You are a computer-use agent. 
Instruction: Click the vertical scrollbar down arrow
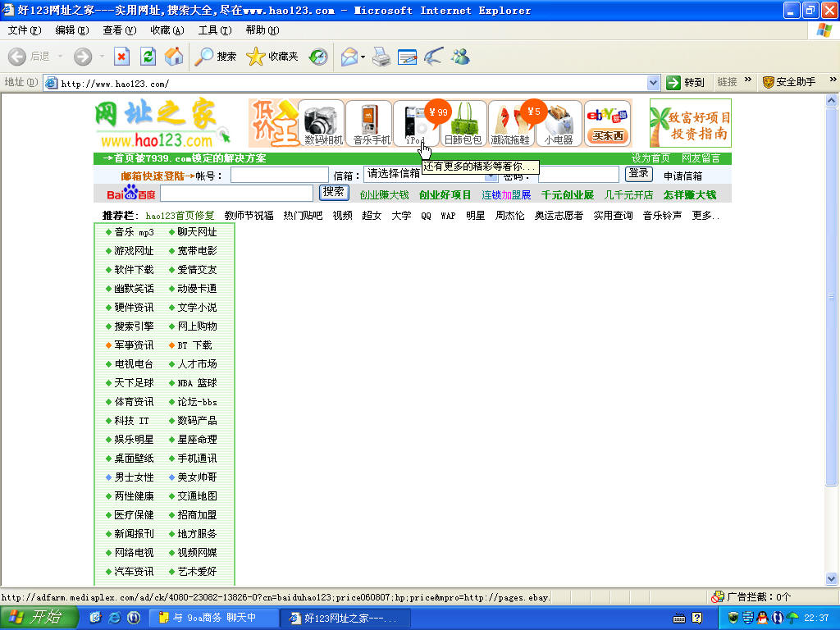click(831, 578)
